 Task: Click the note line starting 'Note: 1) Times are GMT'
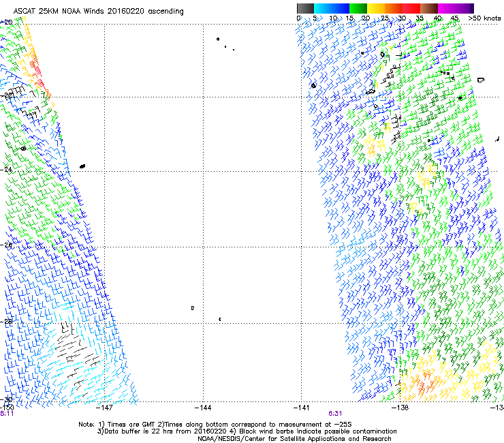pos(215,425)
